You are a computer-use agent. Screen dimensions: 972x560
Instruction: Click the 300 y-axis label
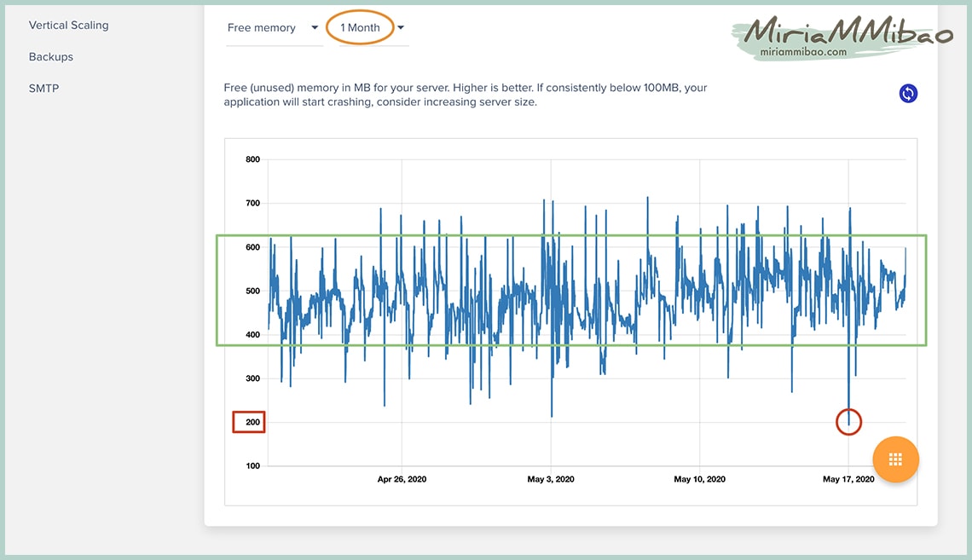pos(253,378)
